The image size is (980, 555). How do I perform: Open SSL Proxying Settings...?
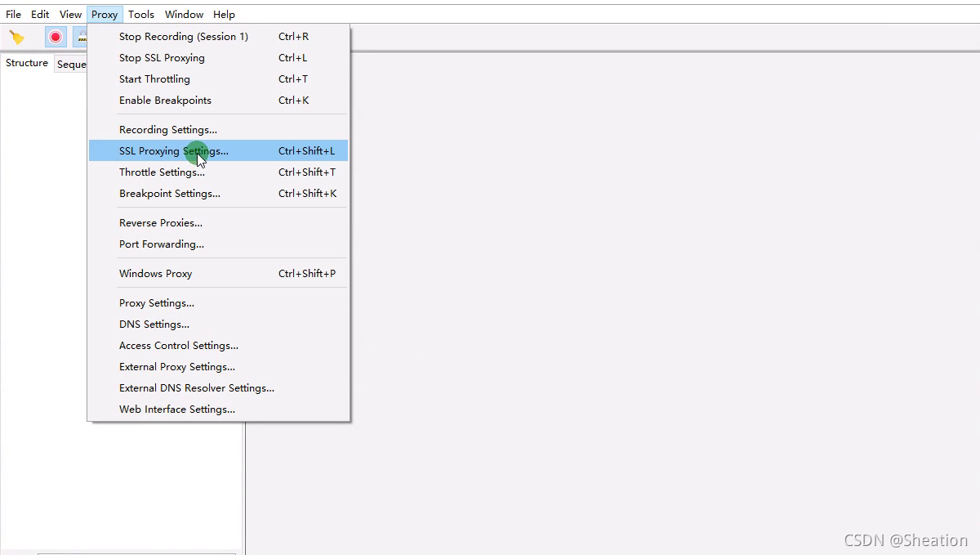pos(219,151)
